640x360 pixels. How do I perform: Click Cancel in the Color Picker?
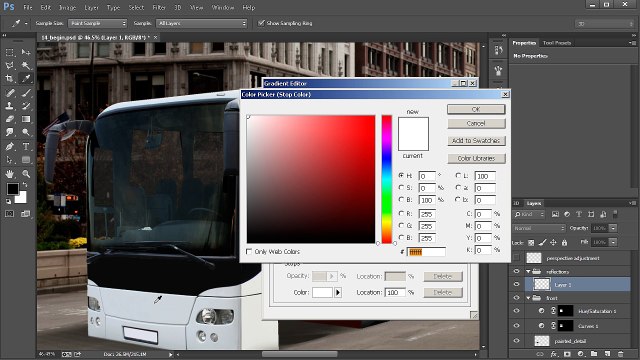coord(476,123)
